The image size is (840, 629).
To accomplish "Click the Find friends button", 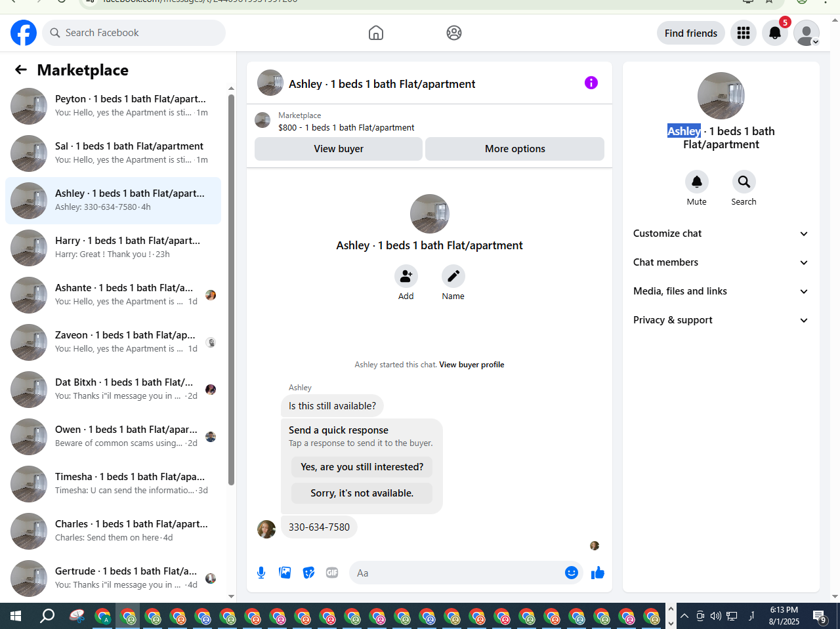I will point(691,33).
